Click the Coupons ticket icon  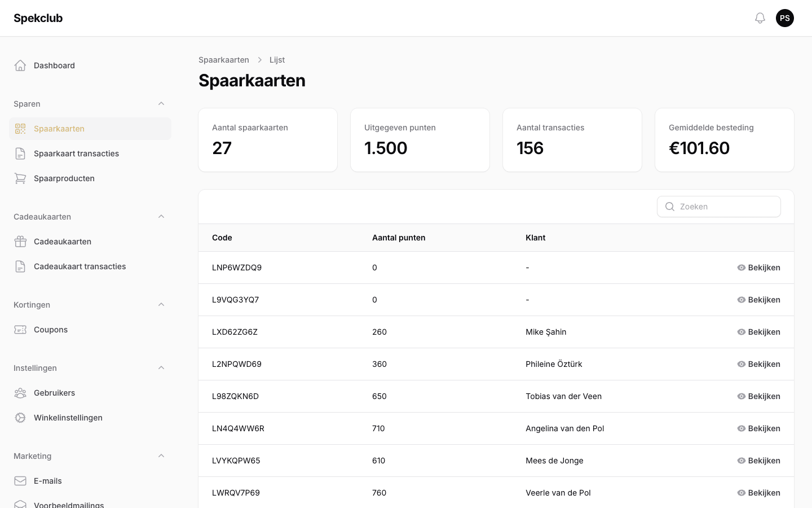(20, 330)
